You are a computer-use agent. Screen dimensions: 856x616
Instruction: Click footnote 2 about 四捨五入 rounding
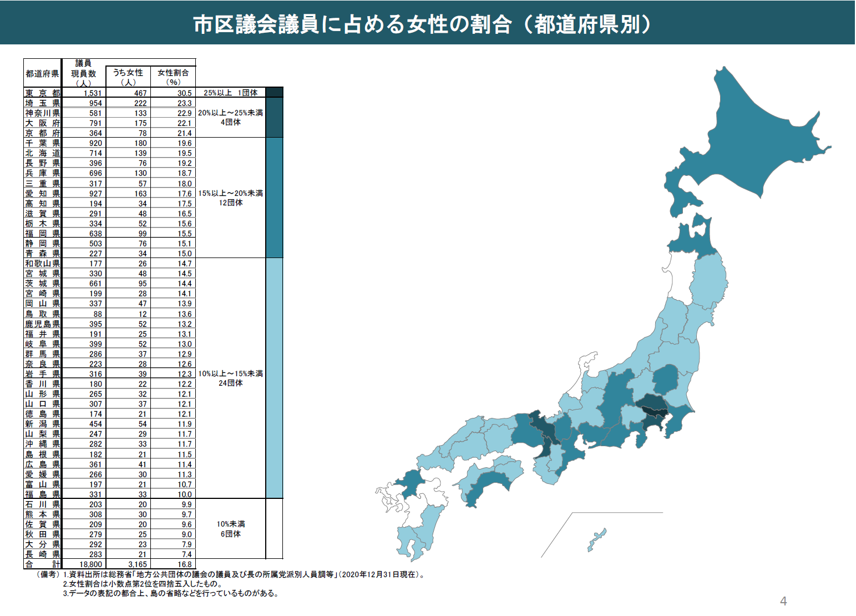pos(143,584)
